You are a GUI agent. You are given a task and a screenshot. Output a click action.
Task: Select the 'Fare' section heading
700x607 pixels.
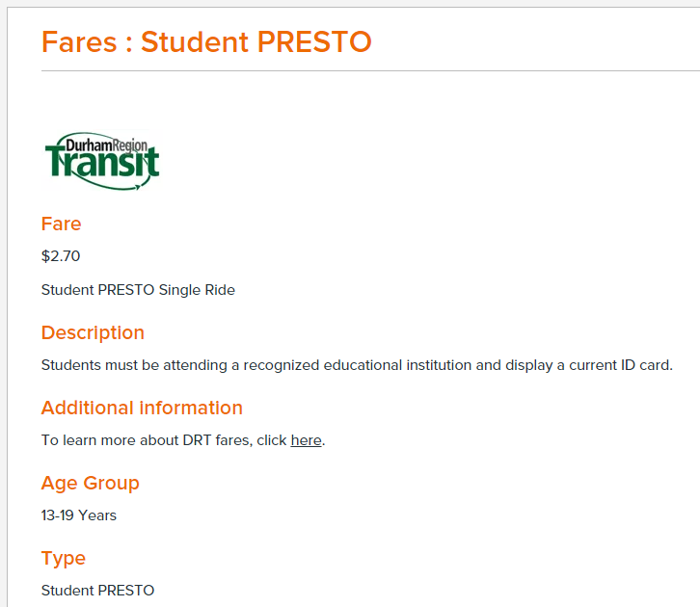(x=61, y=224)
